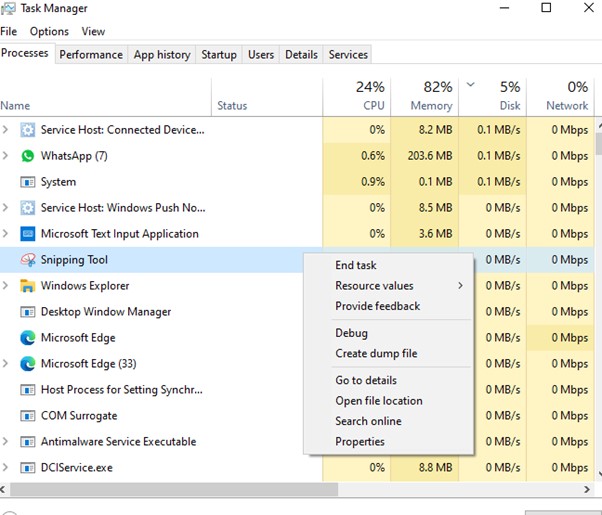Viewport: 602px width, 515px height.
Task: Click the System process icon
Action: (28, 182)
